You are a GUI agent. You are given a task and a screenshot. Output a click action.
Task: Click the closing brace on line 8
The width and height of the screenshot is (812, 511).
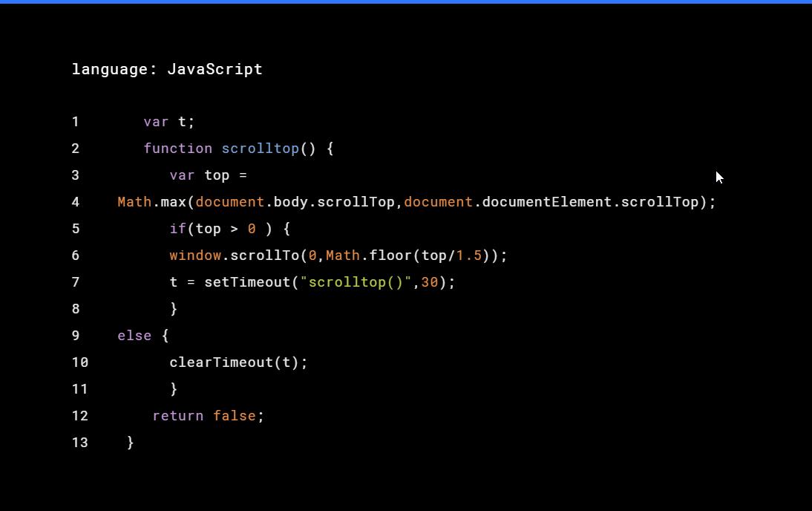click(x=174, y=310)
